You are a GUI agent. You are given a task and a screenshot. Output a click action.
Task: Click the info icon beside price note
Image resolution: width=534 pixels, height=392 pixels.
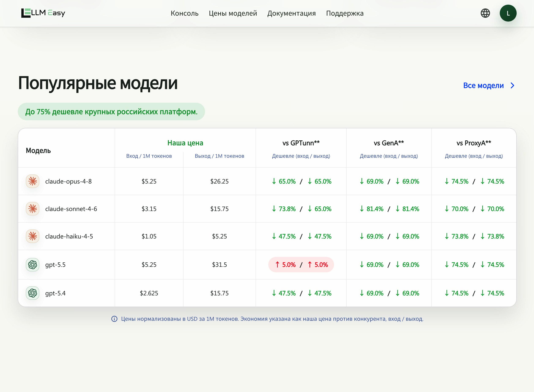(x=114, y=319)
